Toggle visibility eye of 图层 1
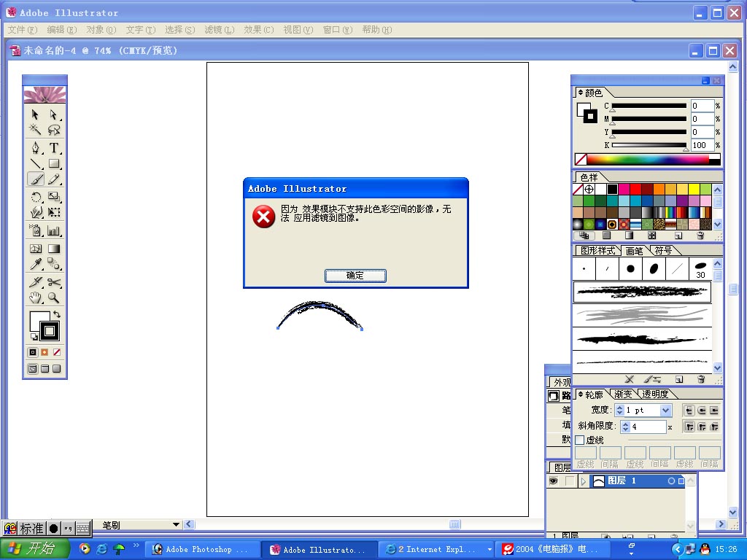 553,481
